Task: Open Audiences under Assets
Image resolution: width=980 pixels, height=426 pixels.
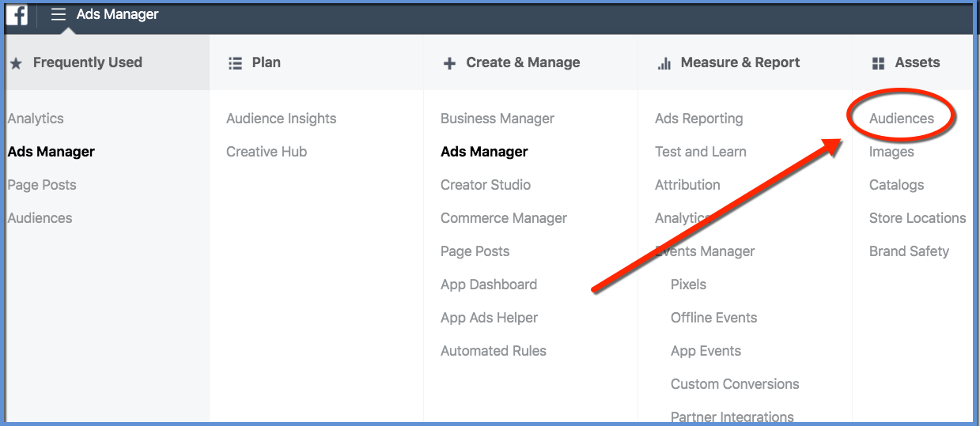Action: (x=902, y=119)
